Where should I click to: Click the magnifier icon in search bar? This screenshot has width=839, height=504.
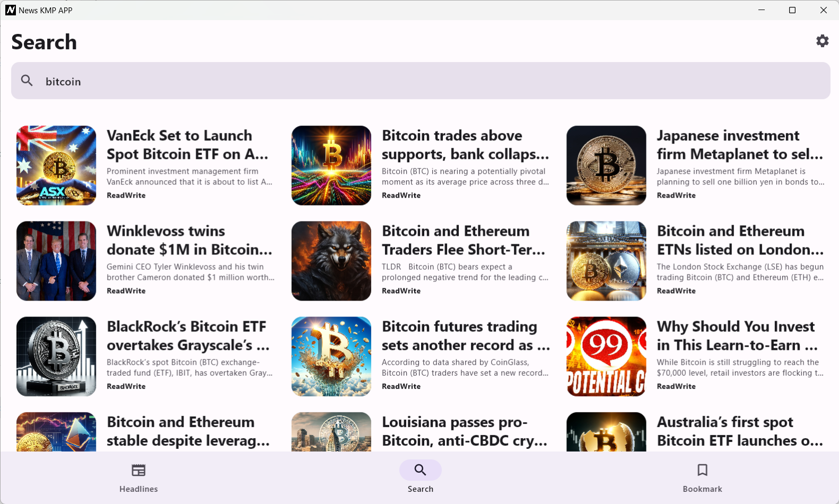[x=27, y=81]
